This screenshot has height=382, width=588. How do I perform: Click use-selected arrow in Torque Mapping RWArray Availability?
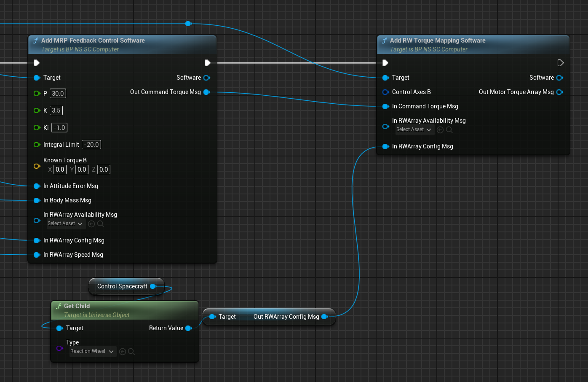point(440,130)
